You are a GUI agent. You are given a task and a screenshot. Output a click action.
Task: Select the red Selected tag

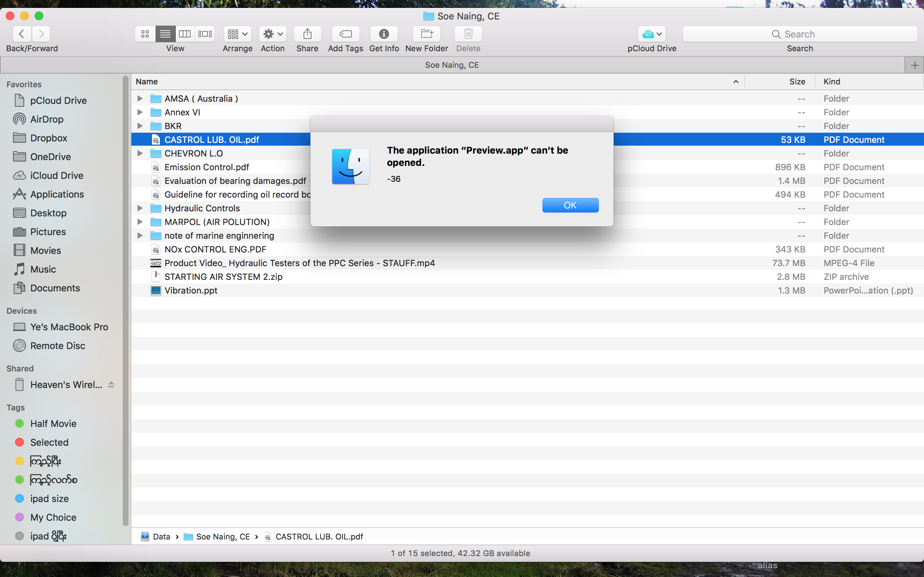pyautogui.click(x=49, y=442)
